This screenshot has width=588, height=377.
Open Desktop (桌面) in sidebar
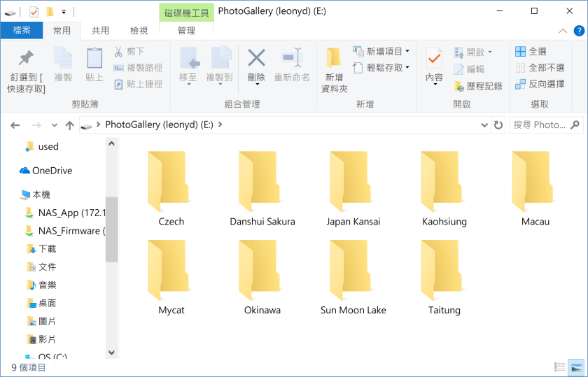pos(41,303)
